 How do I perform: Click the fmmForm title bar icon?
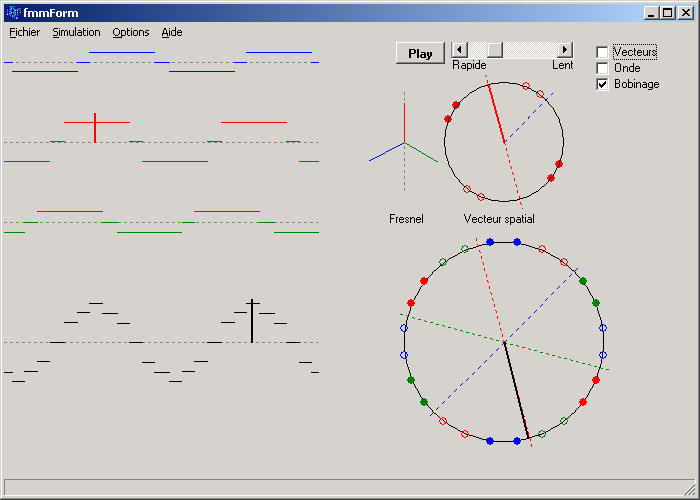(13, 13)
